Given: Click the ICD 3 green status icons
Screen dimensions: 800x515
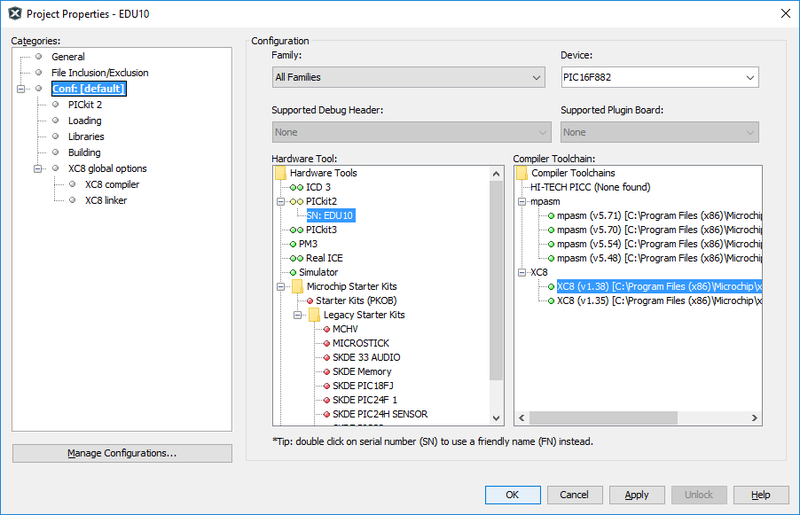Looking at the screenshot, I should [x=296, y=187].
